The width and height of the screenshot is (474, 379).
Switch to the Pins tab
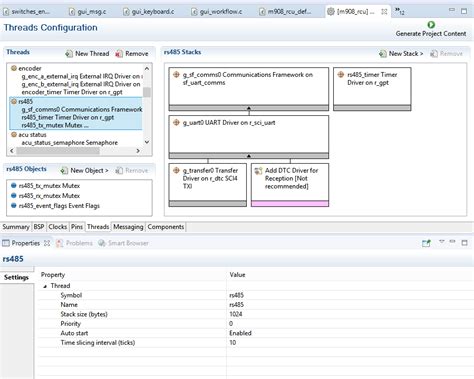77,227
